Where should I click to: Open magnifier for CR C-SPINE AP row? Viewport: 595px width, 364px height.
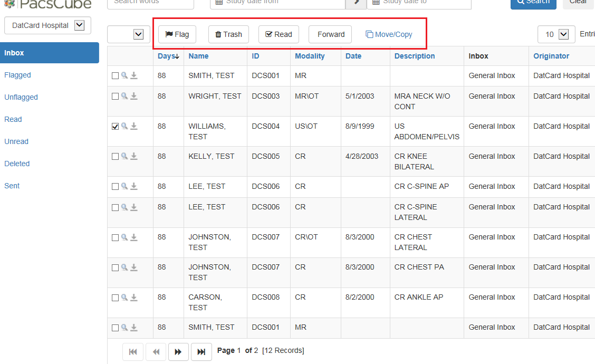(124, 186)
